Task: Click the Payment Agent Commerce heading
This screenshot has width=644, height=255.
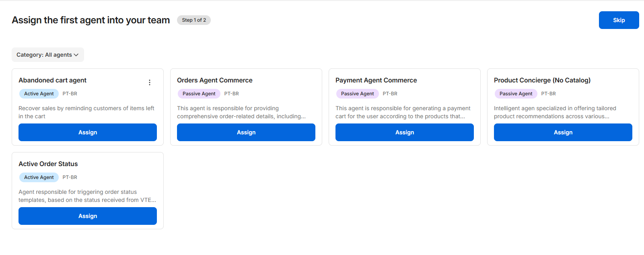Action: tap(376, 80)
